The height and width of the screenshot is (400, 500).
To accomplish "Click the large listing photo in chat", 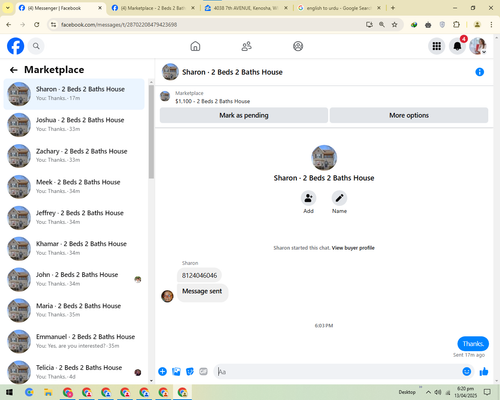I will (x=324, y=158).
